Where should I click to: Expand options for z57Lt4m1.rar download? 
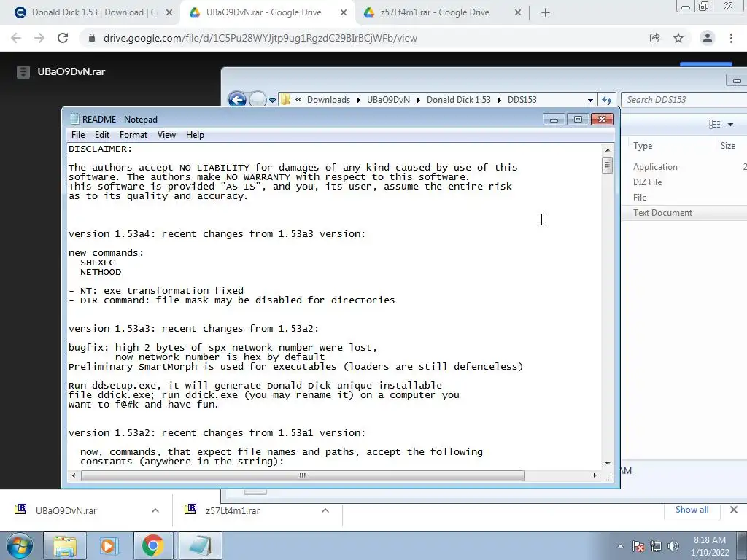tap(325, 510)
